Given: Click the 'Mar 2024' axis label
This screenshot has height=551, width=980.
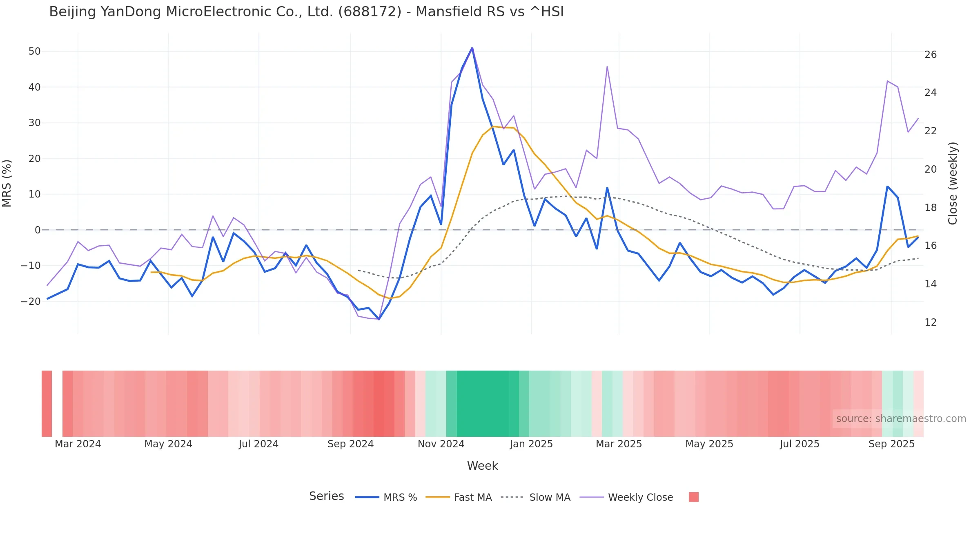Looking at the screenshot, I should (x=78, y=444).
